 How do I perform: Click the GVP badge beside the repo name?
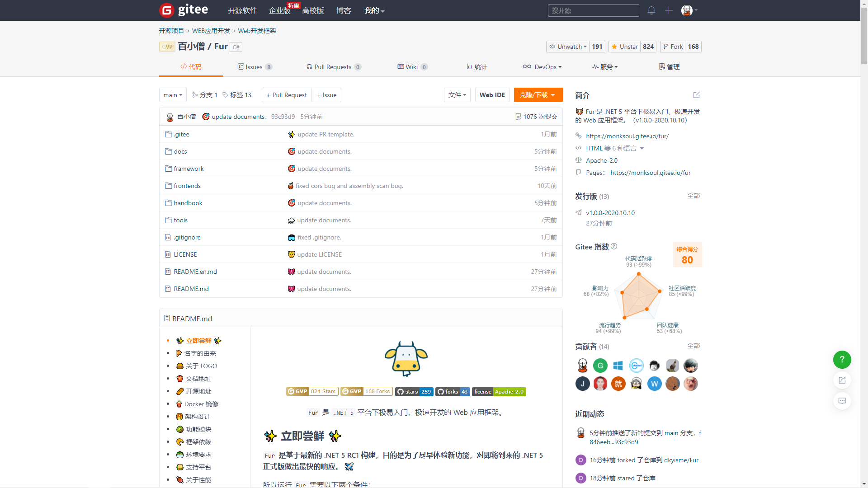tap(167, 47)
